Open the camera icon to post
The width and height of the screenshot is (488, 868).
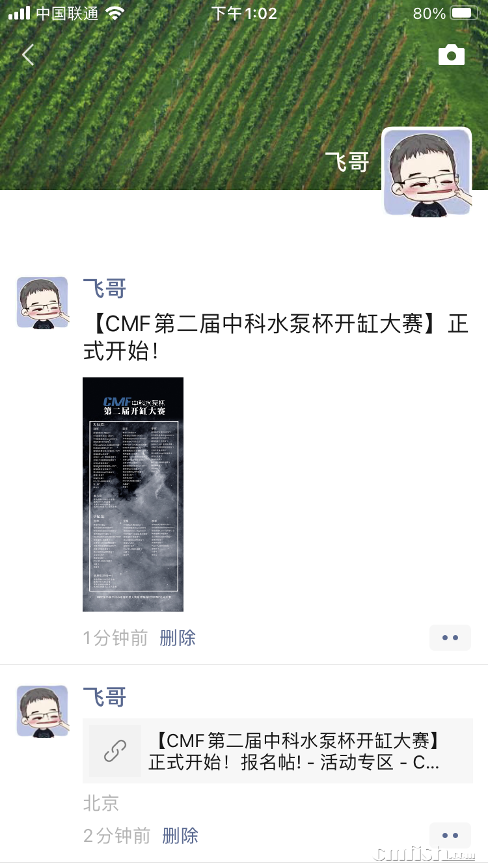point(452,55)
